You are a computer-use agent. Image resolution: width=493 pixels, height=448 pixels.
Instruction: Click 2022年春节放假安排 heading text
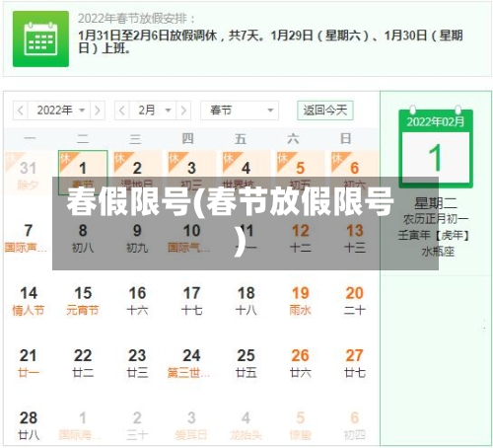pyautogui.click(x=136, y=19)
